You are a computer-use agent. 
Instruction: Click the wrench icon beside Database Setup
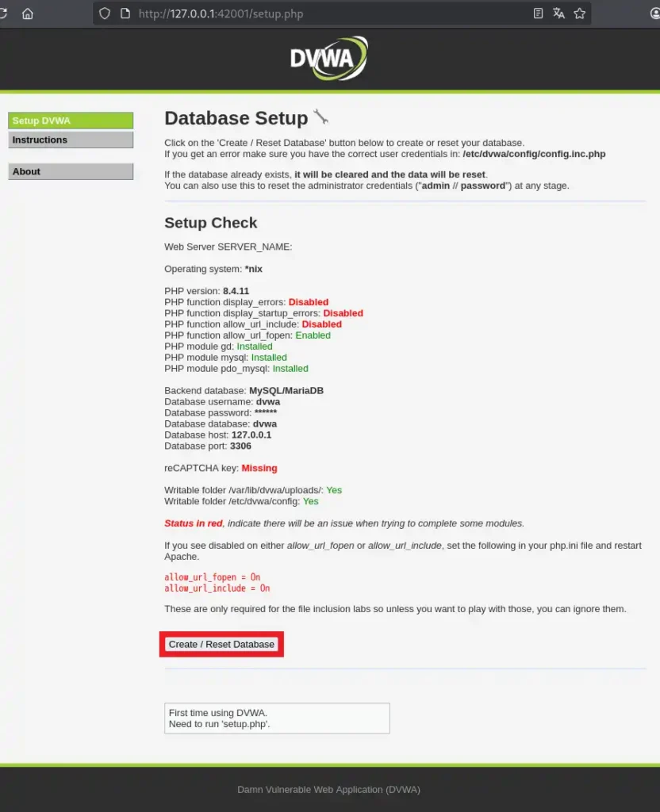click(x=320, y=117)
